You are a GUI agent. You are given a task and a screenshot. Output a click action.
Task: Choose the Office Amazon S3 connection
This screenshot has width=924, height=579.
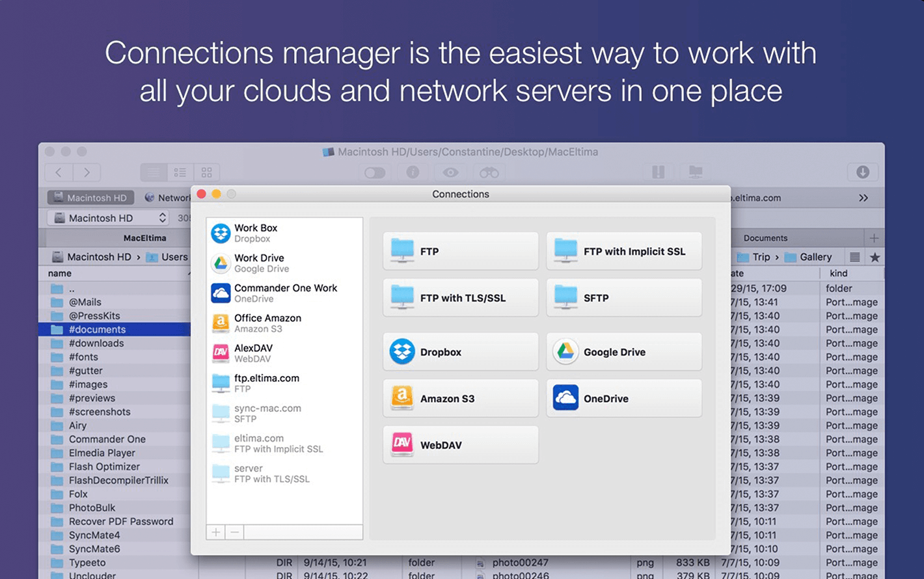point(284,323)
